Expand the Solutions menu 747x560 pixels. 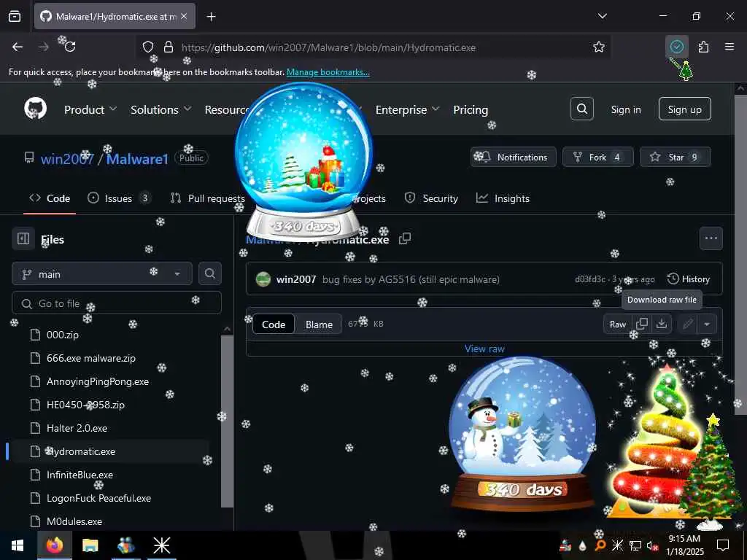click(160, 109)
